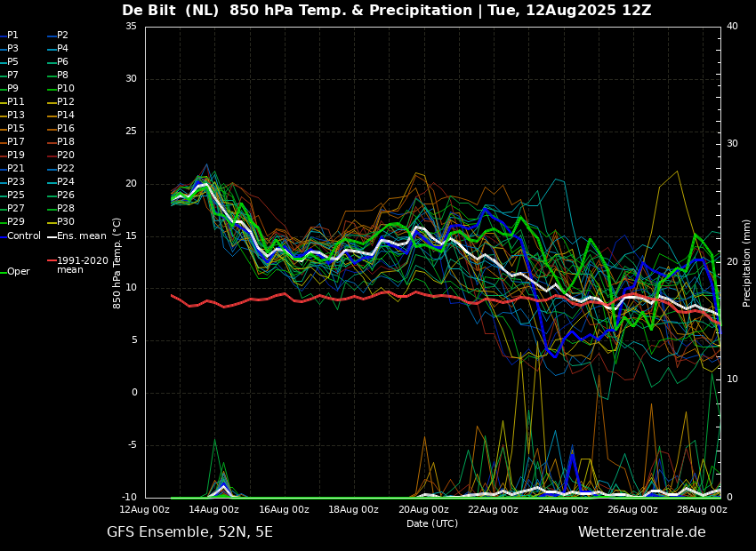Click the Wetterzentrale.de credit text
Screen dimensions: 756x551
coord(641,532)
